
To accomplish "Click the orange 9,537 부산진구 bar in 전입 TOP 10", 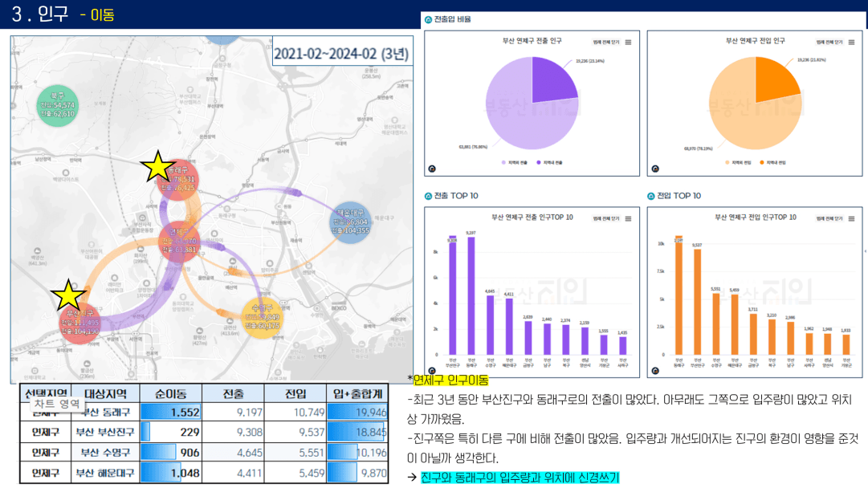I will coord(698,302).
